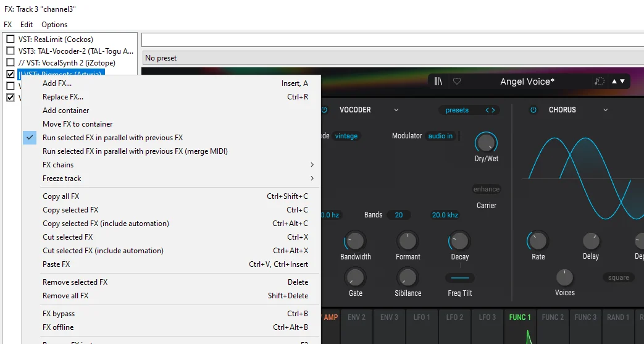Click the Chorus Delay knob
The height and width of the screenshot is (344, 644).
[x=591, y=241]
